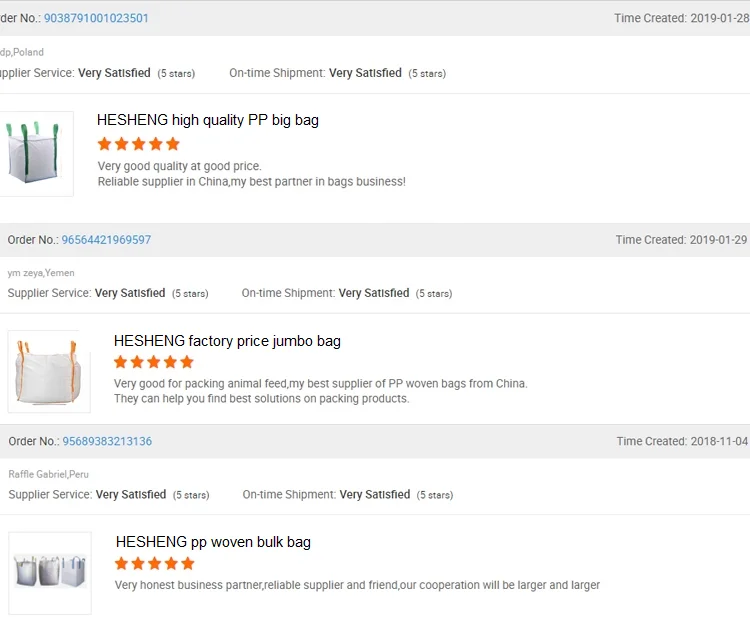Viewport: 750px width, 617px height.
Task: Click the PP big bag product thumbnail
Action: coord(36,153)
